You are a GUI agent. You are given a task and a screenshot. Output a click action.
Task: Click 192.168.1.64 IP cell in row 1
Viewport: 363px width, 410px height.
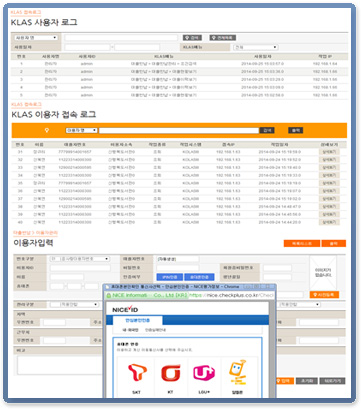pyautogui.click(x=325, y=64)
